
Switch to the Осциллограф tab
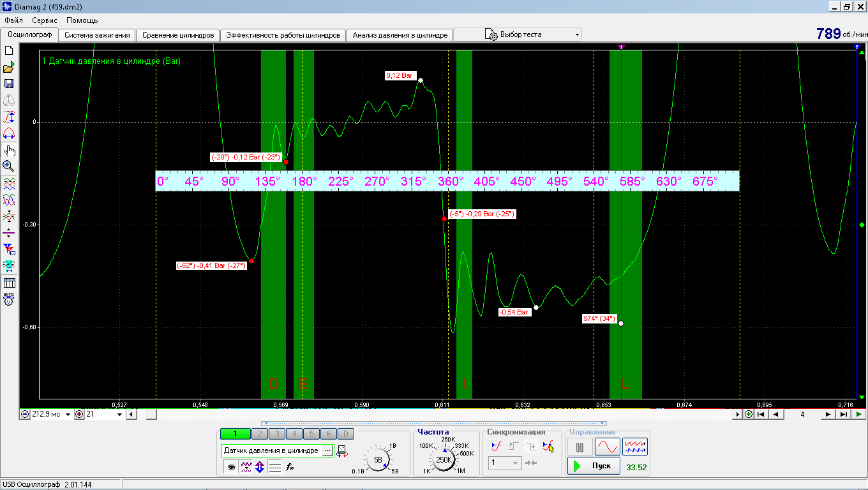coord(29,35)
